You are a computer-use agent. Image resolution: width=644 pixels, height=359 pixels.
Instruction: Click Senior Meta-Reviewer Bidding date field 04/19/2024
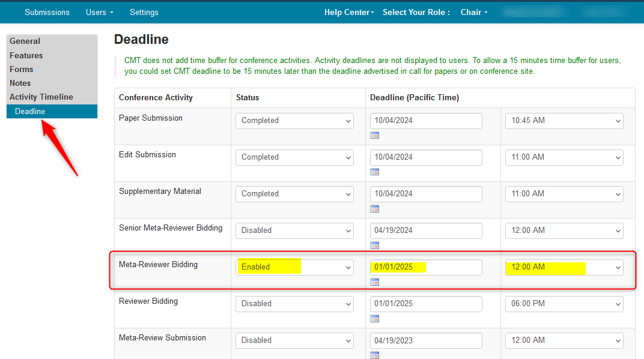pos(426,231)
